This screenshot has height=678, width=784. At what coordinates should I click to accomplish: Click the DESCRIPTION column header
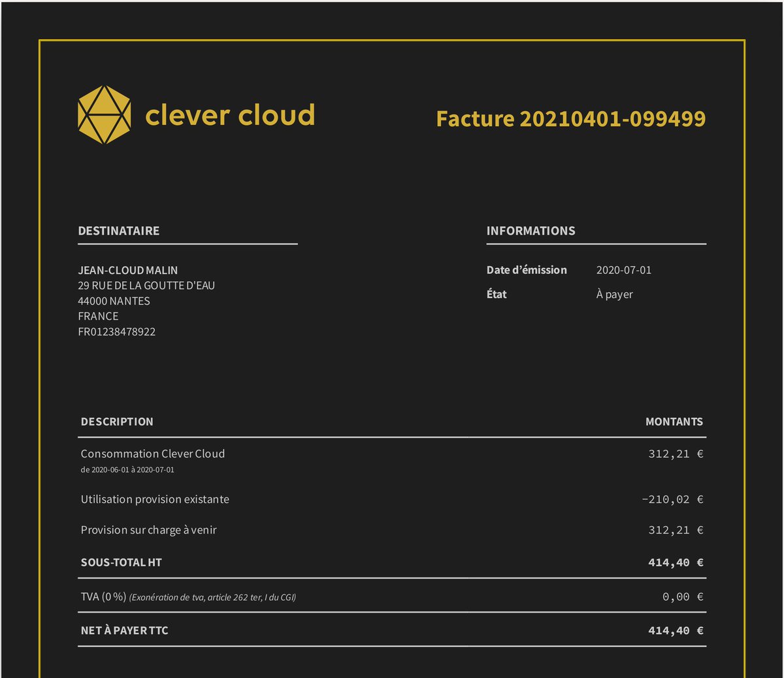click(117, 422)
